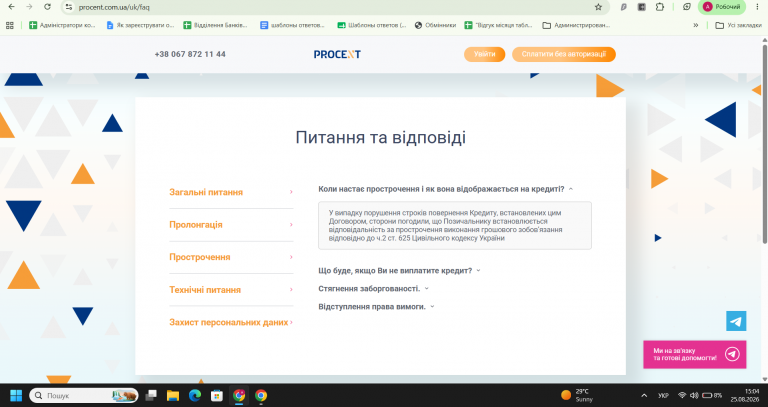The image size is (768, 407).
Task: Click the taskbar search box Пошук
Action: tap(83, 395)
